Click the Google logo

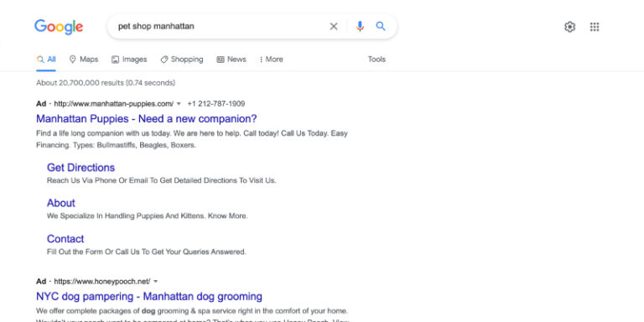pos(59,27)
